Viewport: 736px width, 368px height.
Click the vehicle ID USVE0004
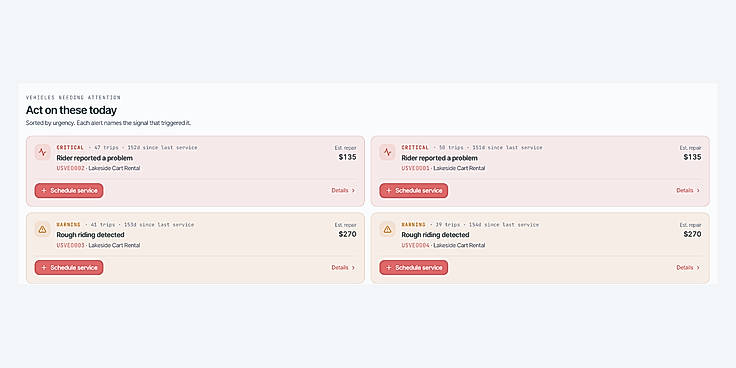415,245
